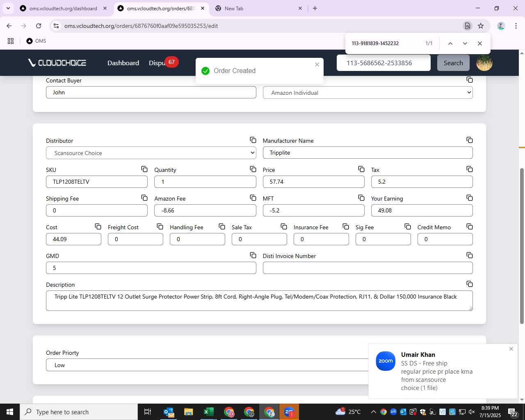Switch to the oms dashboard tab
This screenshot has width=525, height=420.
[63, 8]
